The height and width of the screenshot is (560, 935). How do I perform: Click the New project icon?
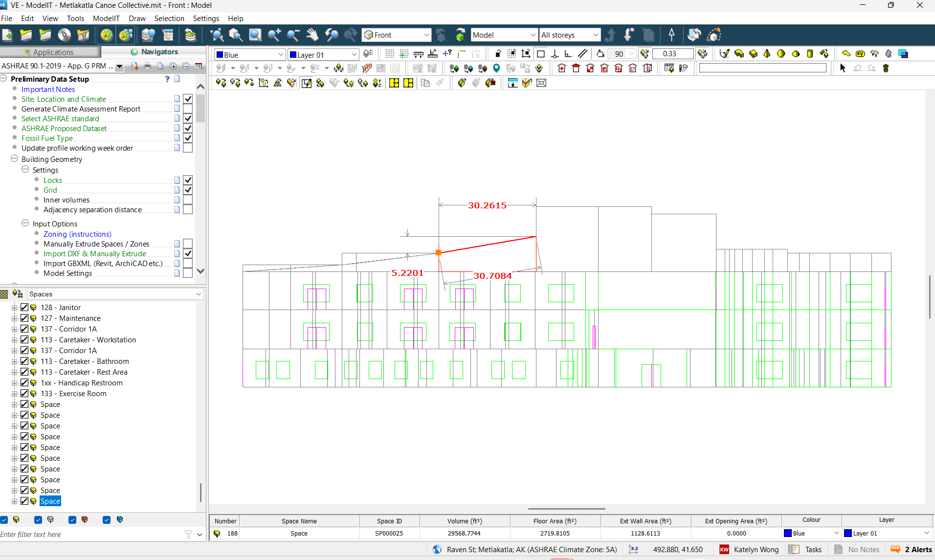(8, 35)
